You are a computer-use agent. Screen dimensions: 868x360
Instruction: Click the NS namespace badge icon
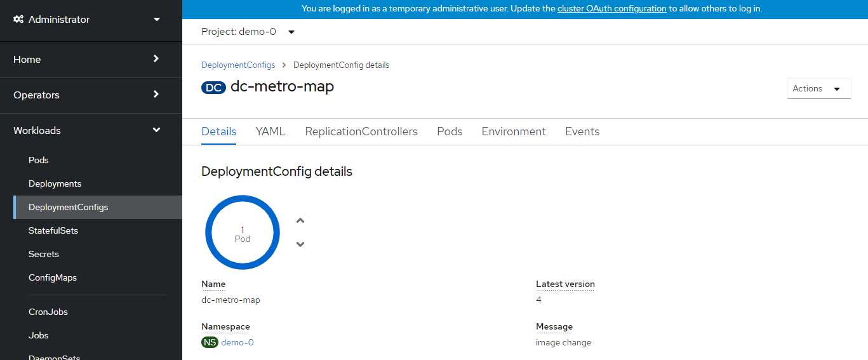tap(210, 342)
